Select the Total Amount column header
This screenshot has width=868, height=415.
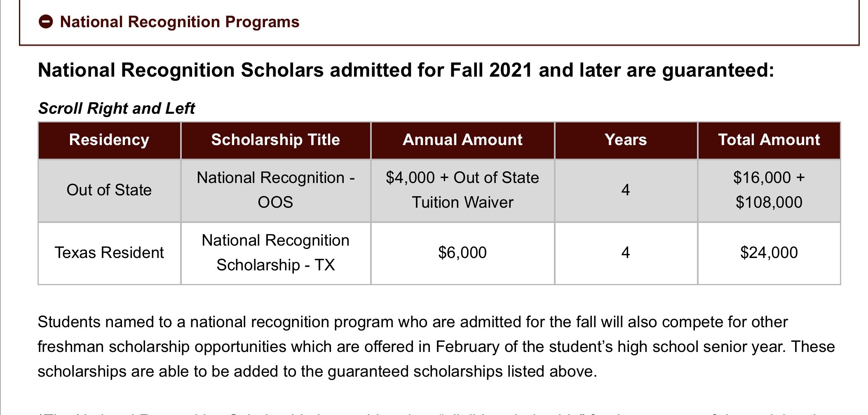(769, 140)
